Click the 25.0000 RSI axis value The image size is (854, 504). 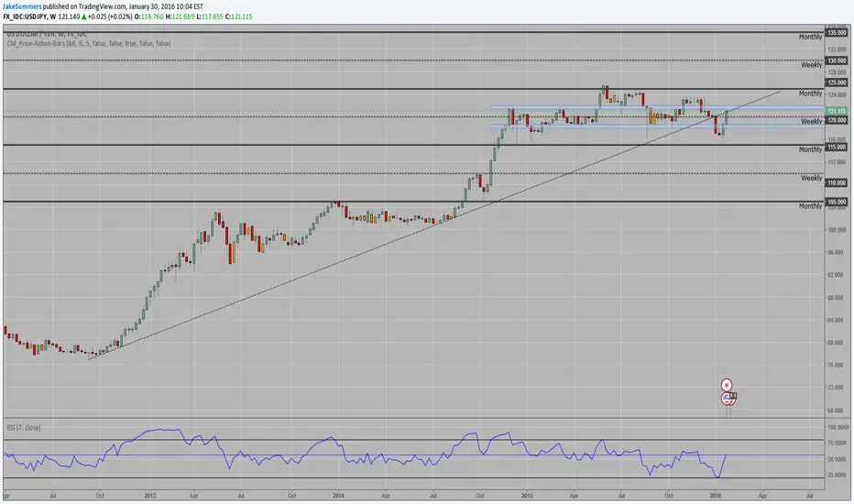(x=838, y=475)
